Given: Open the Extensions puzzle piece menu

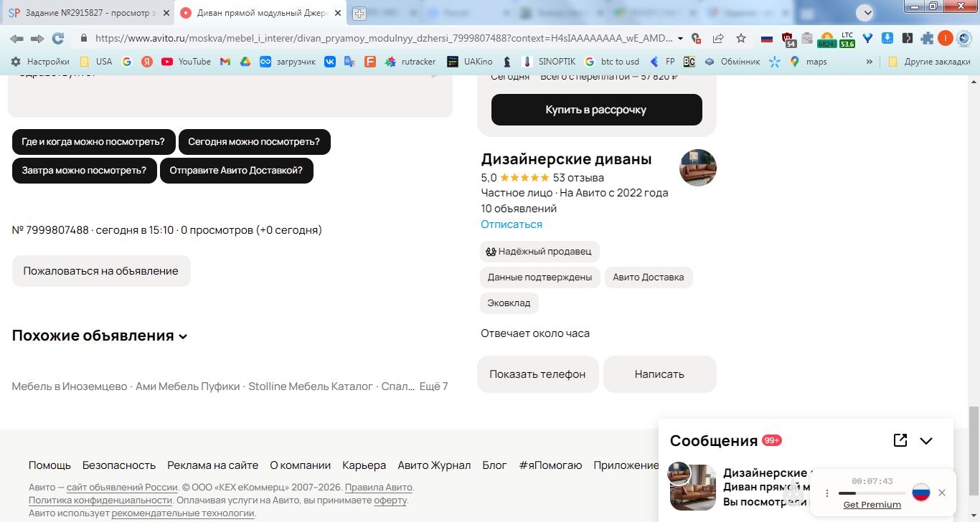Looking at the screenshot, I should [x=928, y=38].
